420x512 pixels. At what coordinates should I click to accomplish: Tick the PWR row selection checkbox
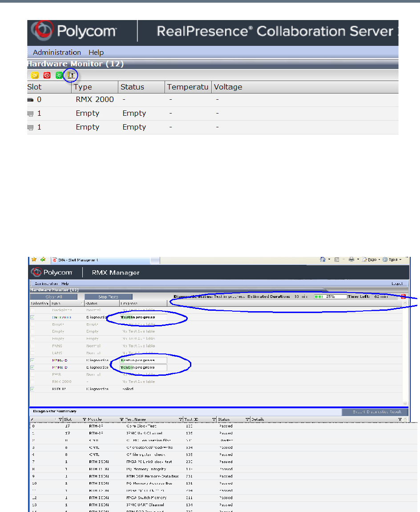point(32,374)
